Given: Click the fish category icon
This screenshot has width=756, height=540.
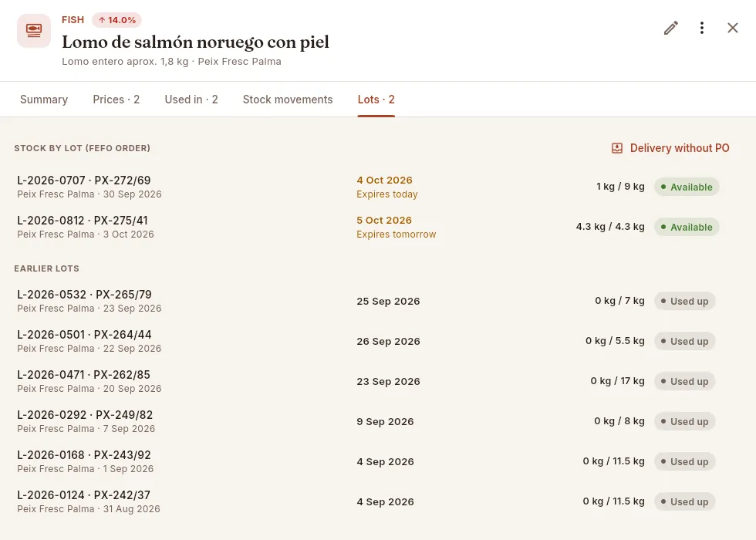Looking at the screenshot, I should click(34, 31).
